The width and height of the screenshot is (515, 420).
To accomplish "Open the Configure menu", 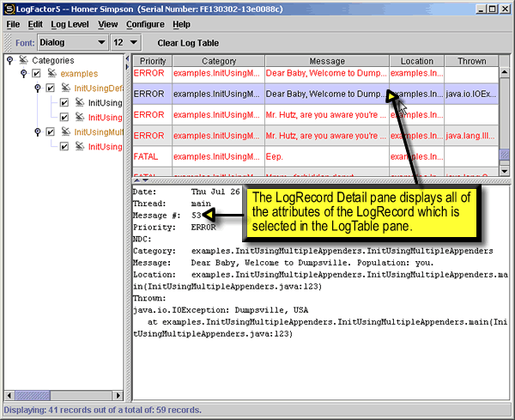I will coord(144,24).
